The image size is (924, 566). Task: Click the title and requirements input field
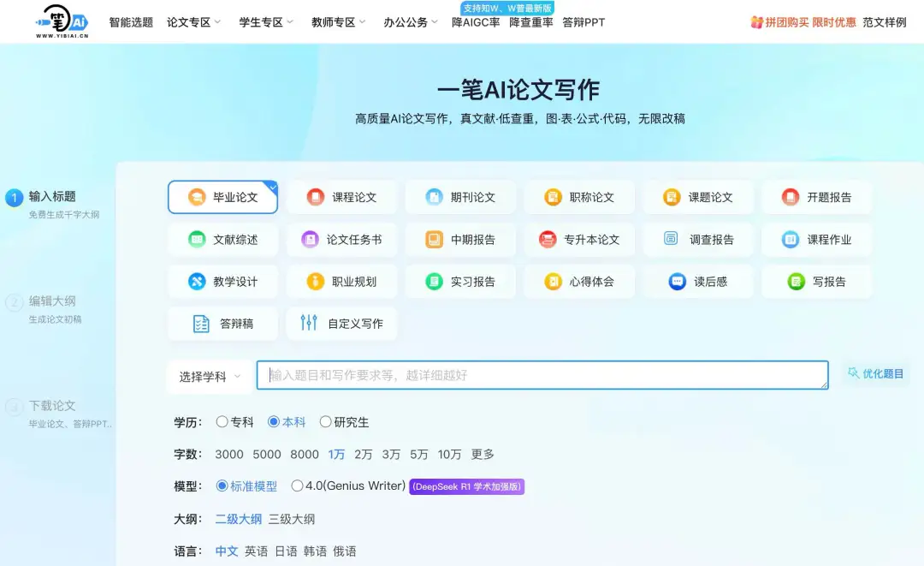click(x=542, y=375)
